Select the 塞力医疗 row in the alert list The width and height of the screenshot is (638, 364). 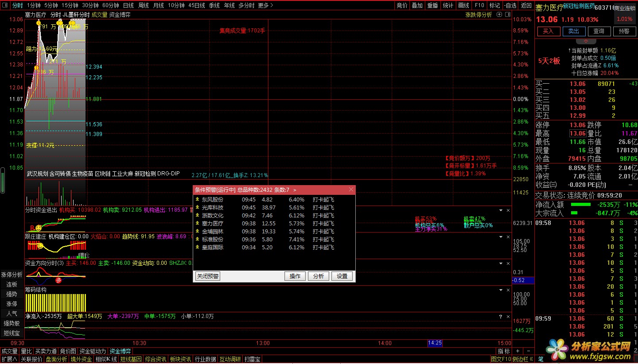[274, 224]
